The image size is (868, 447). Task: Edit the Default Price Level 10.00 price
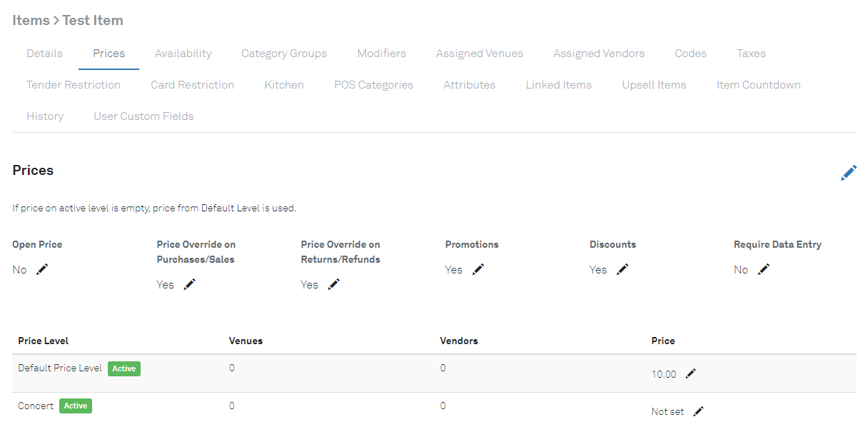coord(690,373)
